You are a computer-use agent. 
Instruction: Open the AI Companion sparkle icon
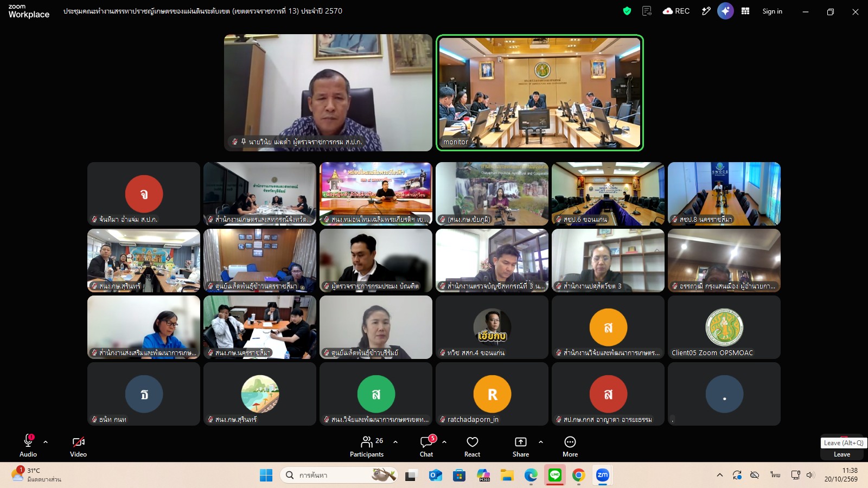725,11
